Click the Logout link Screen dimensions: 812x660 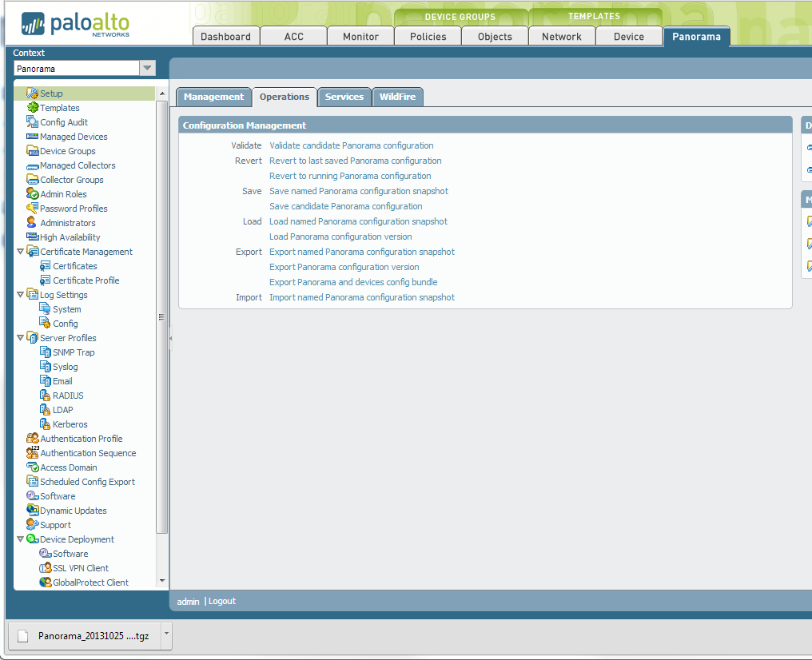click(222, 601)
